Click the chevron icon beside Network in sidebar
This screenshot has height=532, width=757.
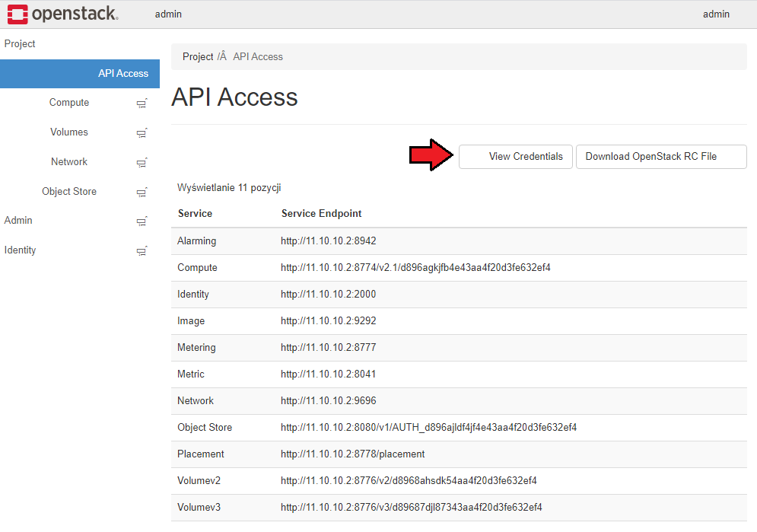pyautogui.click(x=142, y=163)
